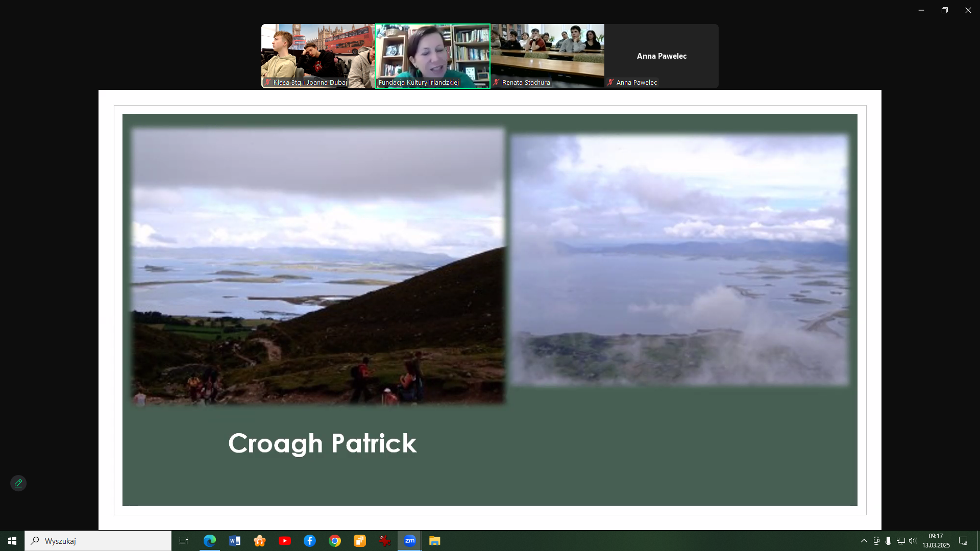980x551 pixels.
Task: Open the clock and date calendar
Action: pos(936,541)
